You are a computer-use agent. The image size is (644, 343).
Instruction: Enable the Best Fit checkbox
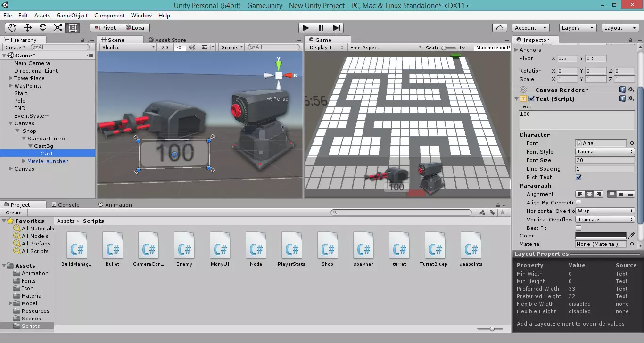point(578,228)
